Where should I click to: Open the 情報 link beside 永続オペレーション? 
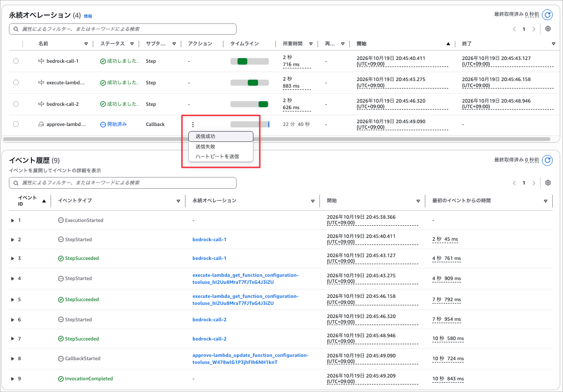pyautogui.click(x=88, y=16)
